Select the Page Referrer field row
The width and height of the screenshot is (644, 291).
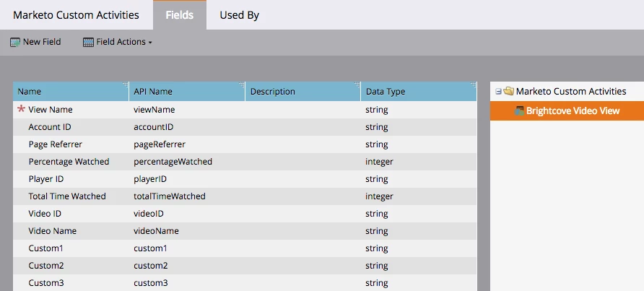pyautogui.click(x=245, y=144)
